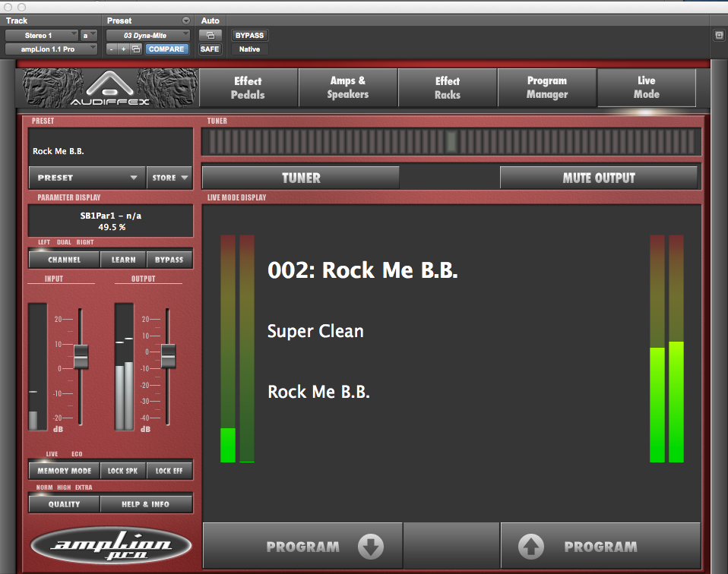The height and width of the screenshot is (574, 728).
Task: Toggle MUTE OUTPUT
Action: click(599, 178)
